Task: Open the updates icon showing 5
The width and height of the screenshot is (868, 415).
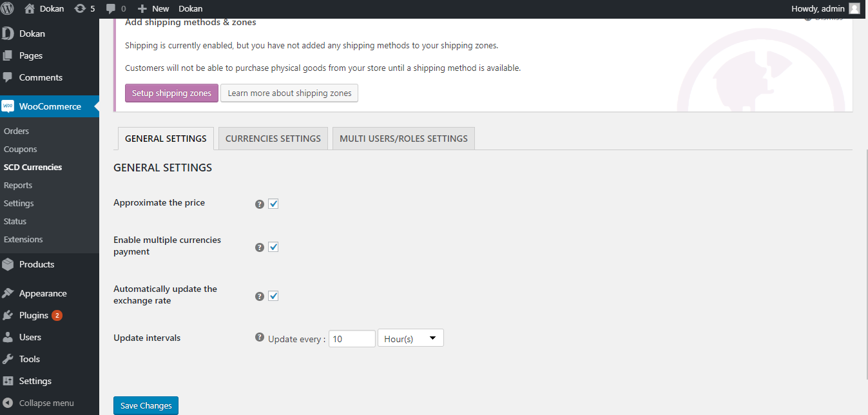Action: [x=80, y=9]
